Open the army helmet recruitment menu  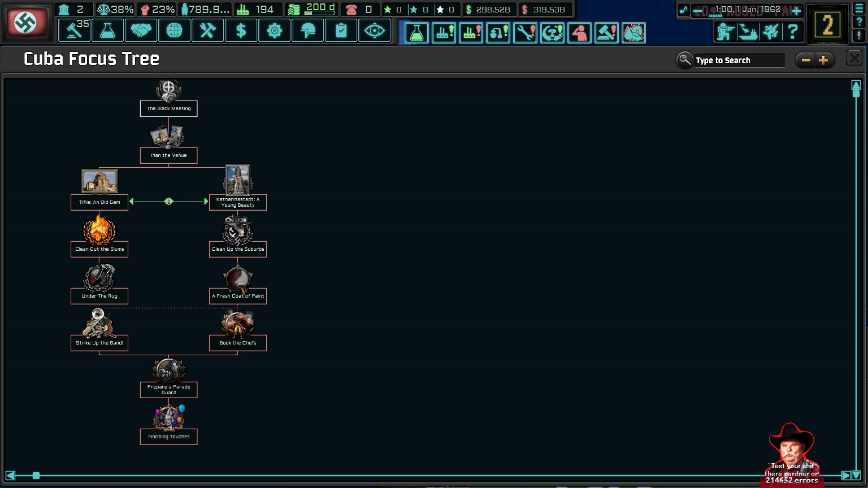307,30
